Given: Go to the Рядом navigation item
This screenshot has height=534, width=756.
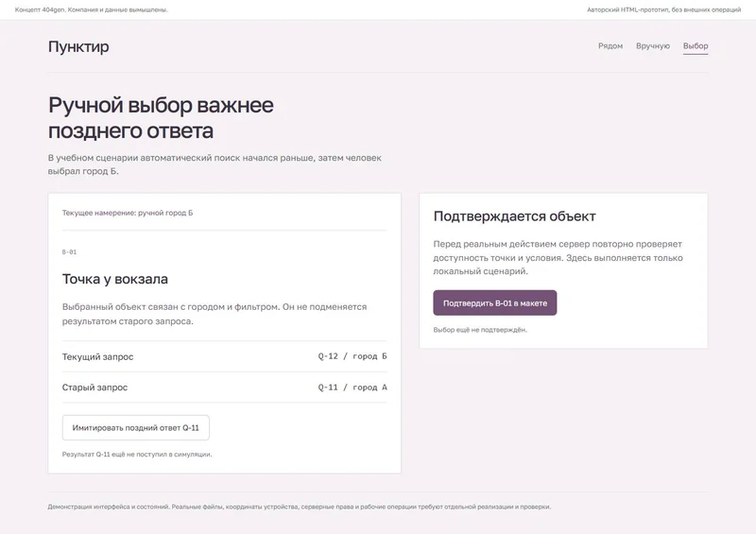Looking at the screenshot, I should tap(610, 45).
